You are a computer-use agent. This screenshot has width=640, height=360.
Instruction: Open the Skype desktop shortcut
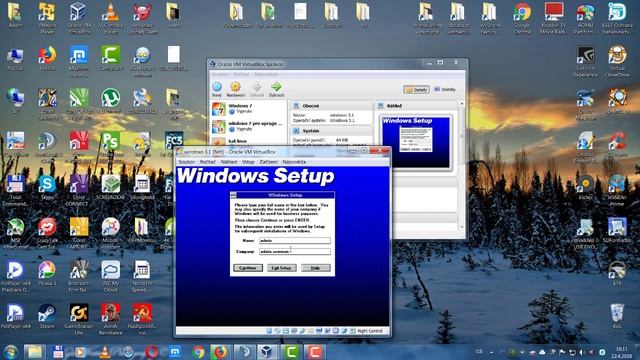pyautogui.click(x=47, y=188)
